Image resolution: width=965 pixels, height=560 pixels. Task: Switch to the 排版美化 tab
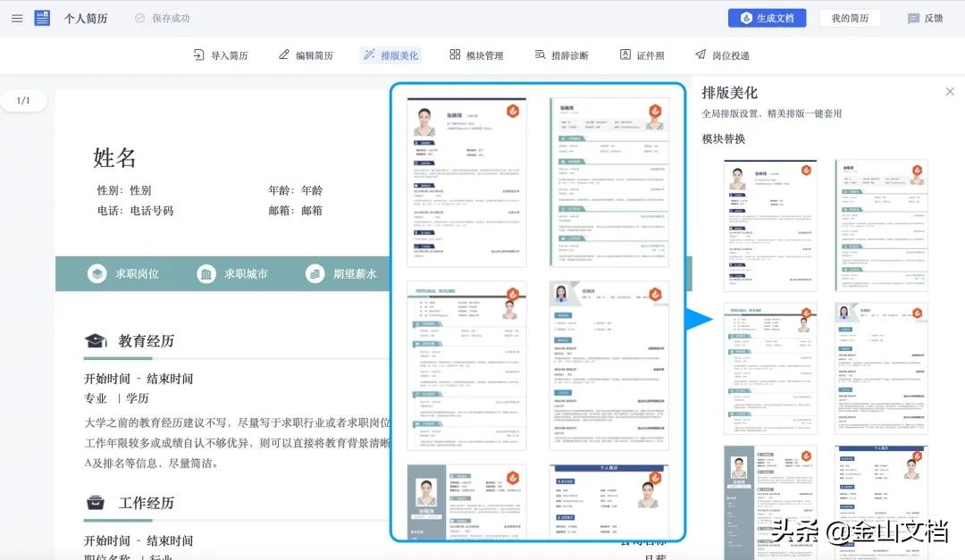coord(391,54)
